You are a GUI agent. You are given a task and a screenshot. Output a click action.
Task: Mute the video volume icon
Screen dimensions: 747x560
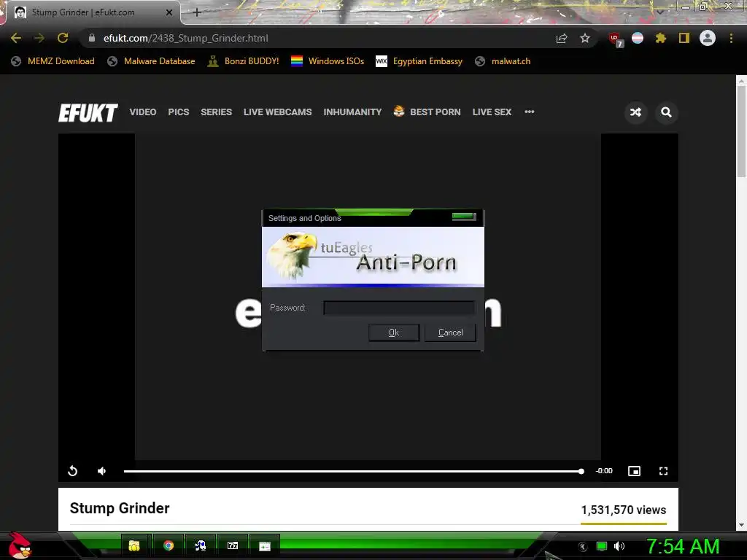tap(101, 471)
